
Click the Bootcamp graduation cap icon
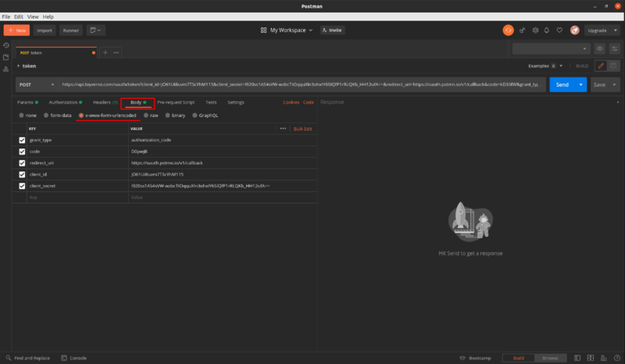462,358
